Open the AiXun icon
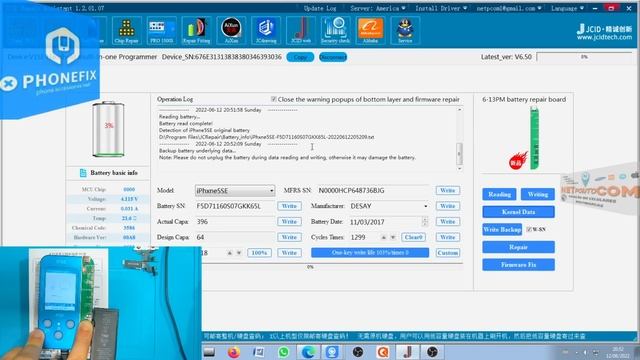The width and height of the screenshot is (640, 360). (x=231, y=30)
